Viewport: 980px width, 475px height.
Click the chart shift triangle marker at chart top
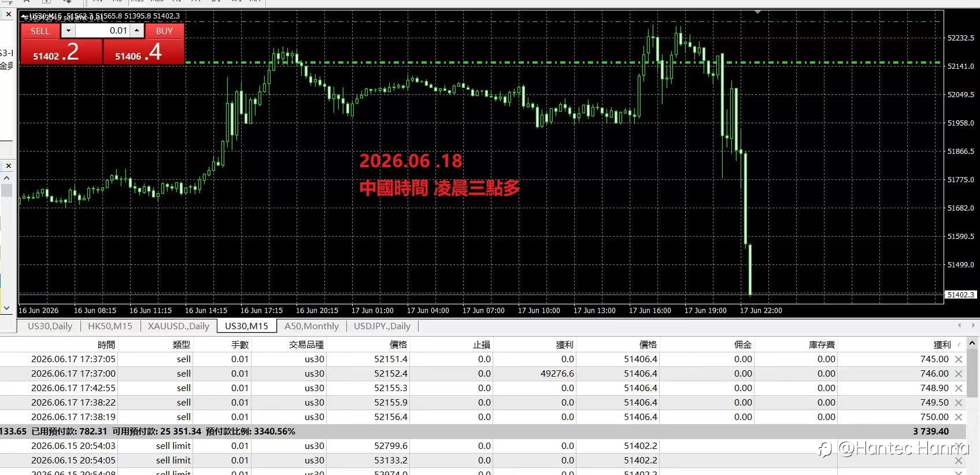[757, 12]
